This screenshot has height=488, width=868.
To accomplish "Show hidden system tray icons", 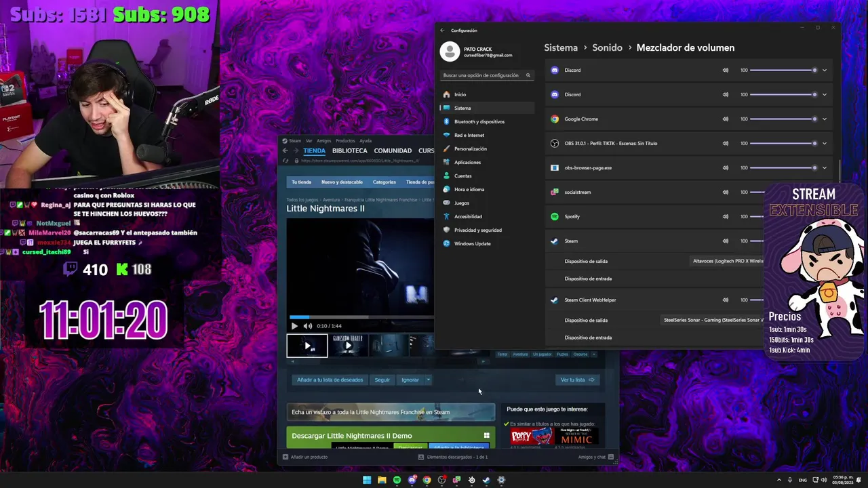I will [778, 480].
